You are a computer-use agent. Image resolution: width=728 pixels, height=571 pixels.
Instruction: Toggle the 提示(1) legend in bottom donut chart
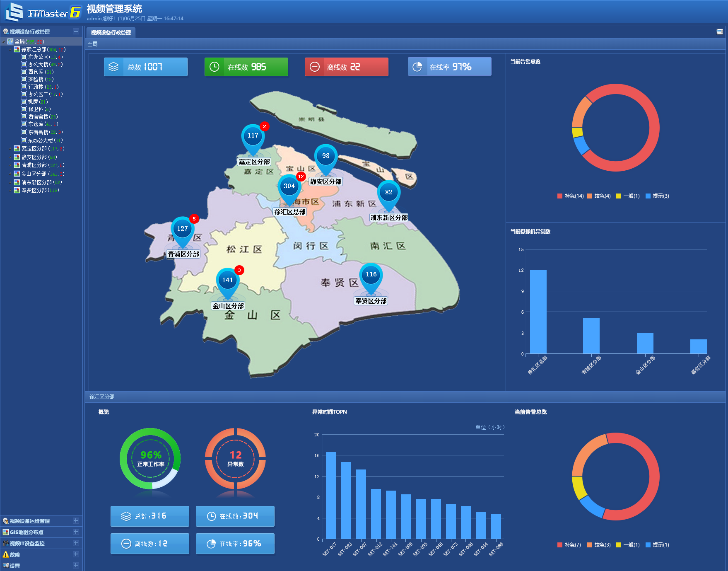[657, 545]
